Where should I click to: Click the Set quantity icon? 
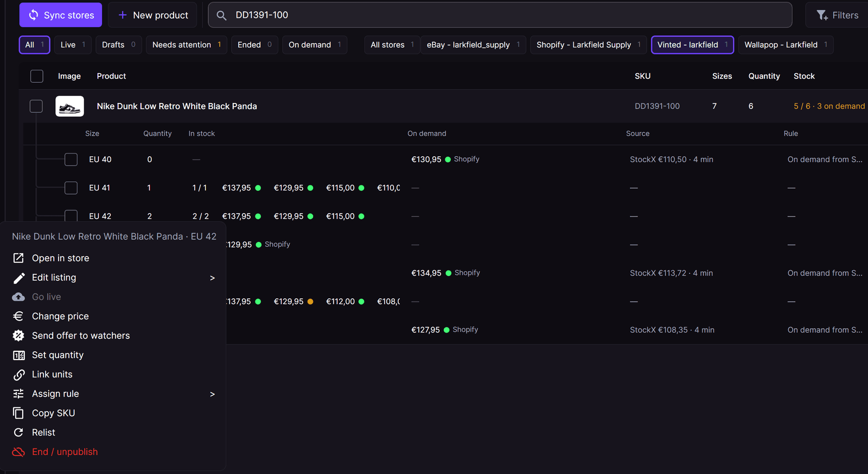point(18,355)
